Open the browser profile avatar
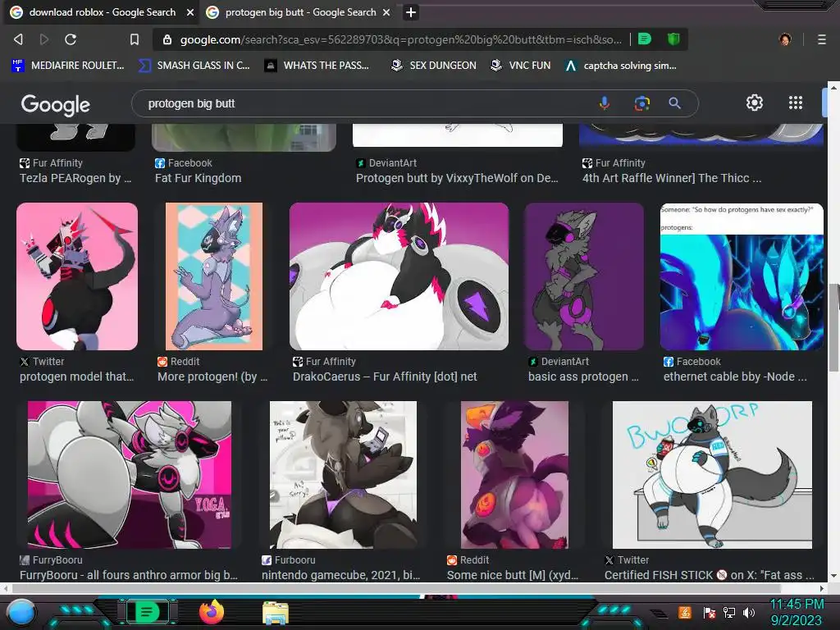The image size is (840, 630). [x=785, y=39]
